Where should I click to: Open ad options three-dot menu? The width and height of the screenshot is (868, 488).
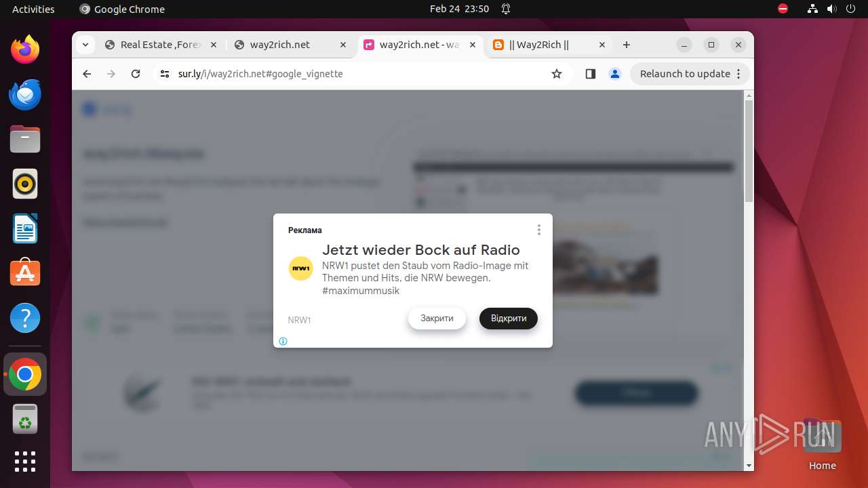click(539, 230)
